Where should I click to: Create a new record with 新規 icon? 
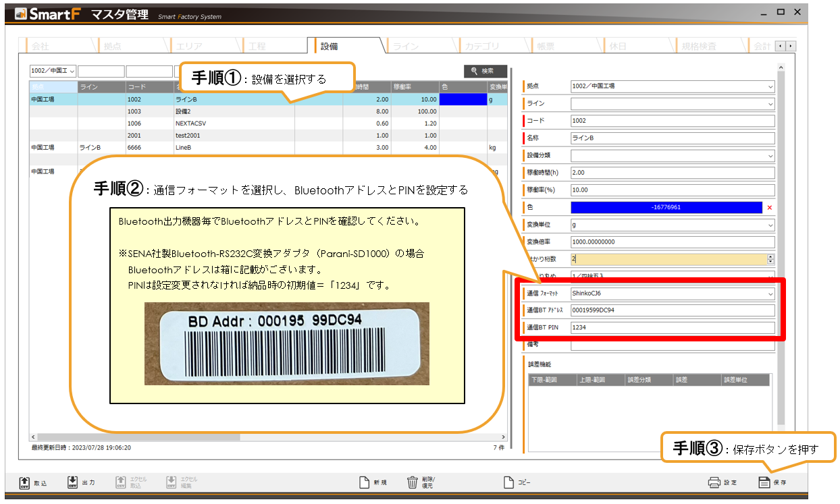364,482
